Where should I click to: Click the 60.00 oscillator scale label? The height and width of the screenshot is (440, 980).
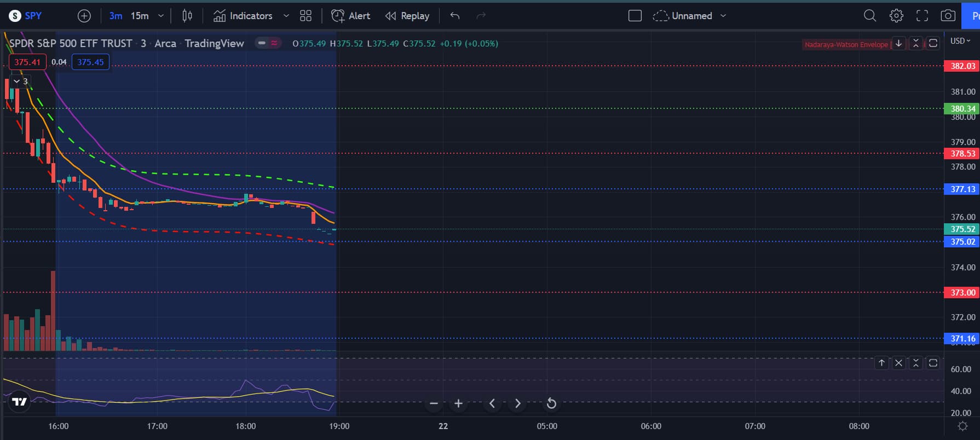coord(961,369)
